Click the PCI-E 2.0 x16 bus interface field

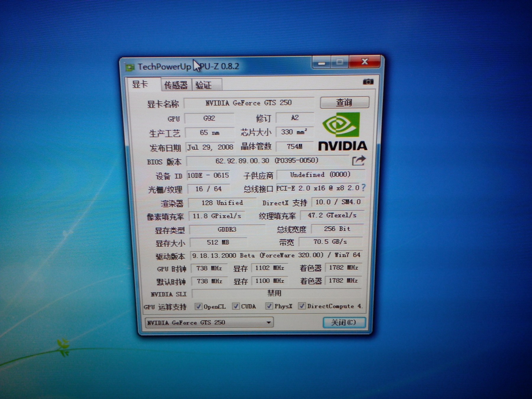pos(318,188)
